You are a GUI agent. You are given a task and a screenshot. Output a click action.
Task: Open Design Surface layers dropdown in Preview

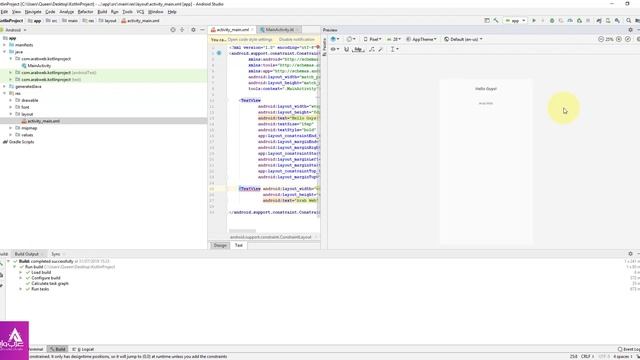[x=335, y=39]
